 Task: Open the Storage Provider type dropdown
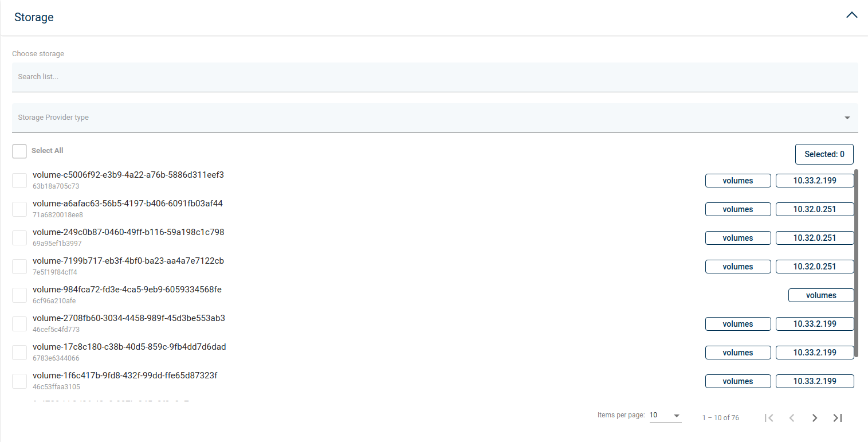pos(434,118)
